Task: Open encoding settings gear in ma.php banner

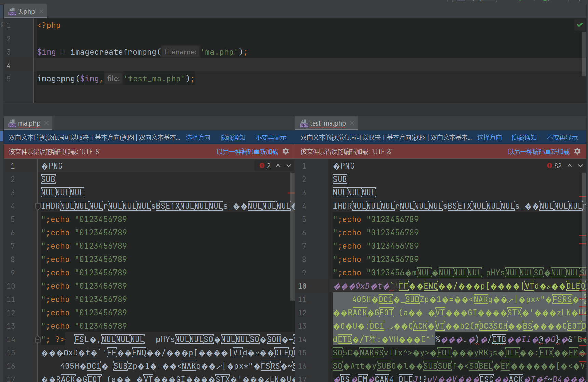Action: (286, 151)
